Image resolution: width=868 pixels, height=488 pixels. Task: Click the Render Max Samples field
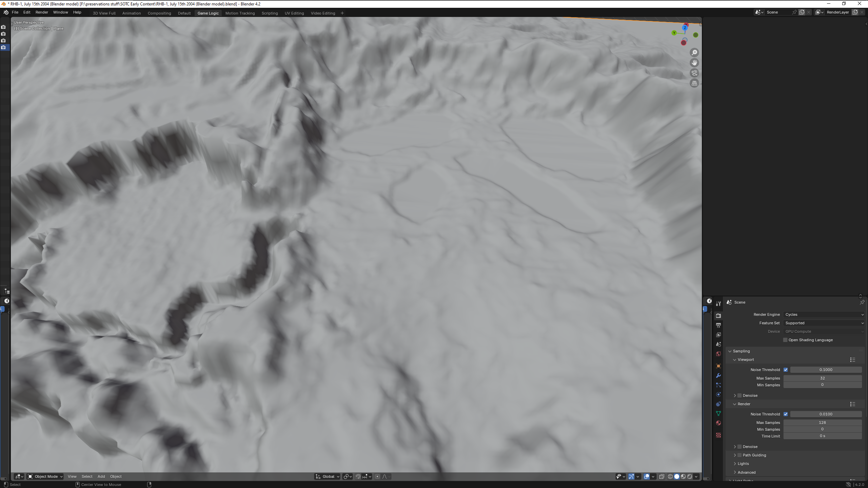point(822,423)
